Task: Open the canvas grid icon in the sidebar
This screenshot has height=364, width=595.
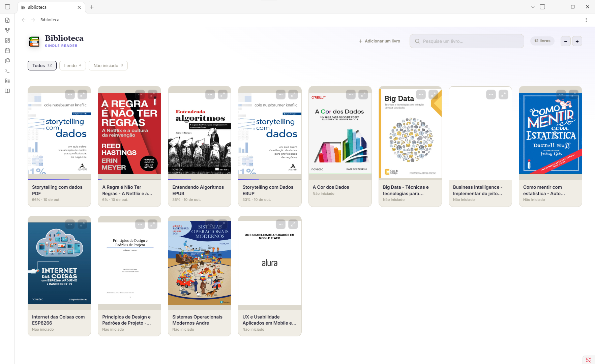Action: [x=7, y=40]
